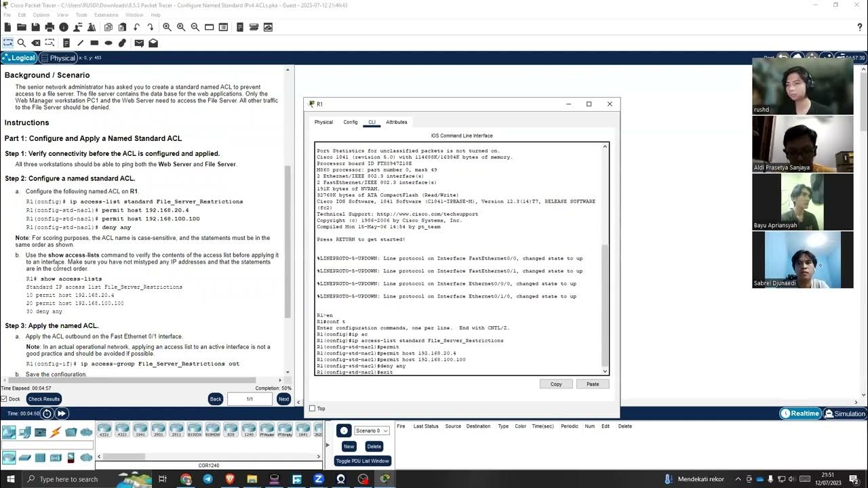
Task: Switch to Simulation mode
Action: click(x=844, y=413)
